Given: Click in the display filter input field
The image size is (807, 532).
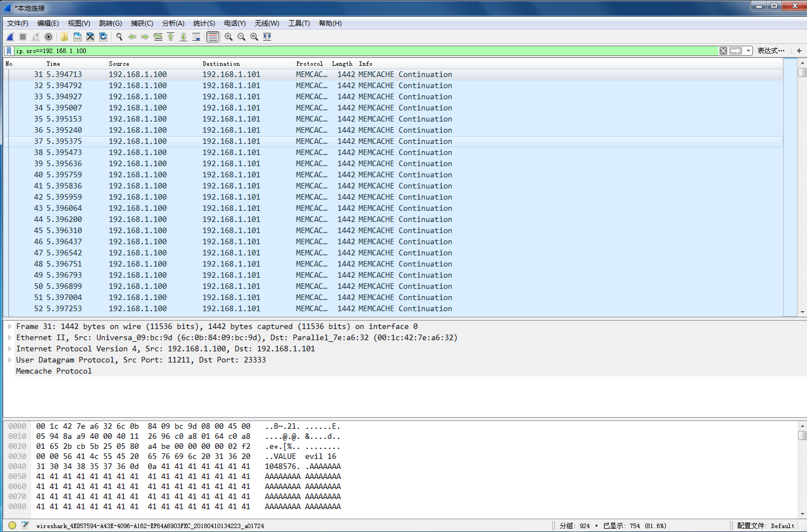Looking at the screenshot, I should tap(366, 51).
